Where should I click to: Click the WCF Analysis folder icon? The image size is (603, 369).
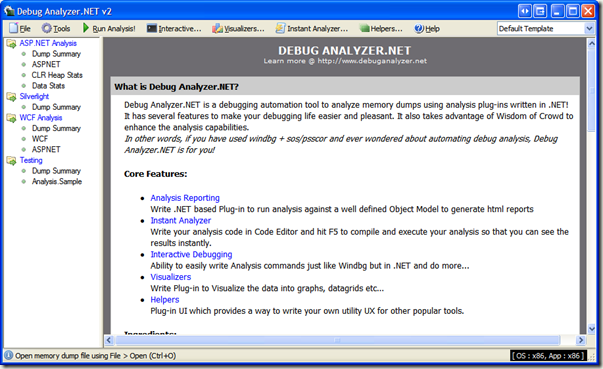tap(11, 118)
